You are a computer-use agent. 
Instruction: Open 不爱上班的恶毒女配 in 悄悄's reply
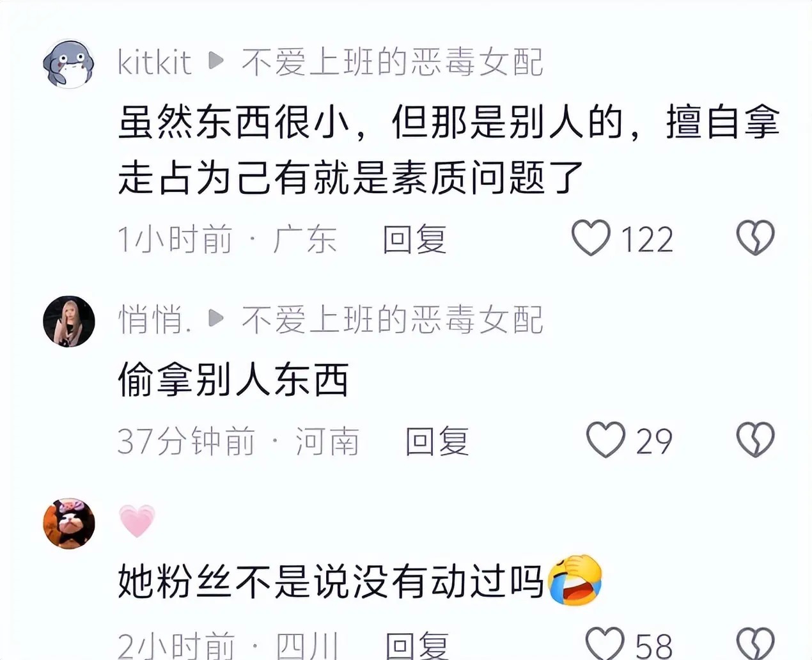point(392,320)
